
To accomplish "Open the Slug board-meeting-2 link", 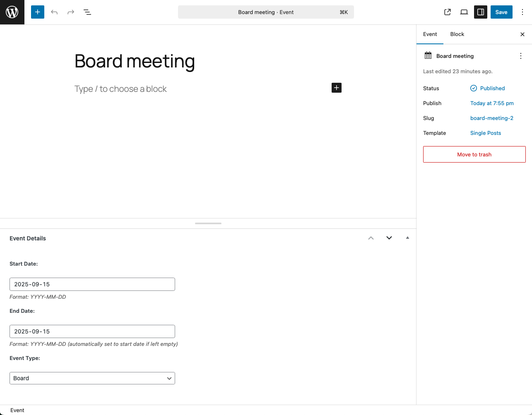I will pyautogui.click(x=491, y=118).
